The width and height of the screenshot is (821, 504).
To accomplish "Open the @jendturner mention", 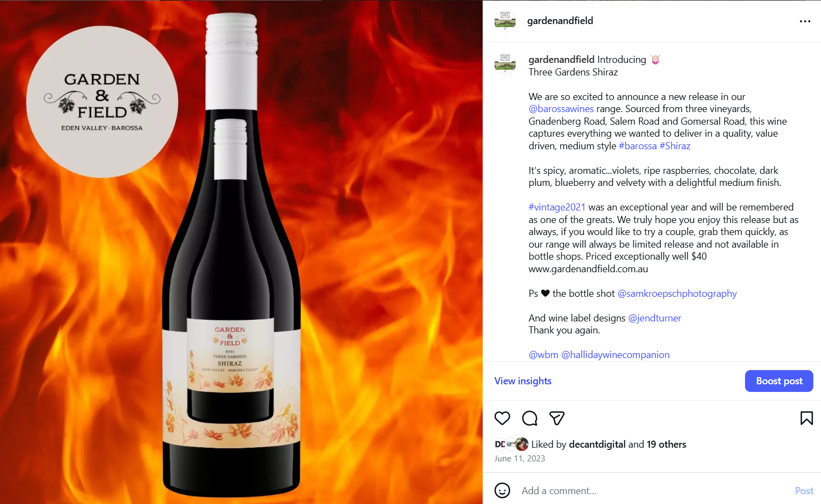I will pyautogui.click(x=655, y=318).
